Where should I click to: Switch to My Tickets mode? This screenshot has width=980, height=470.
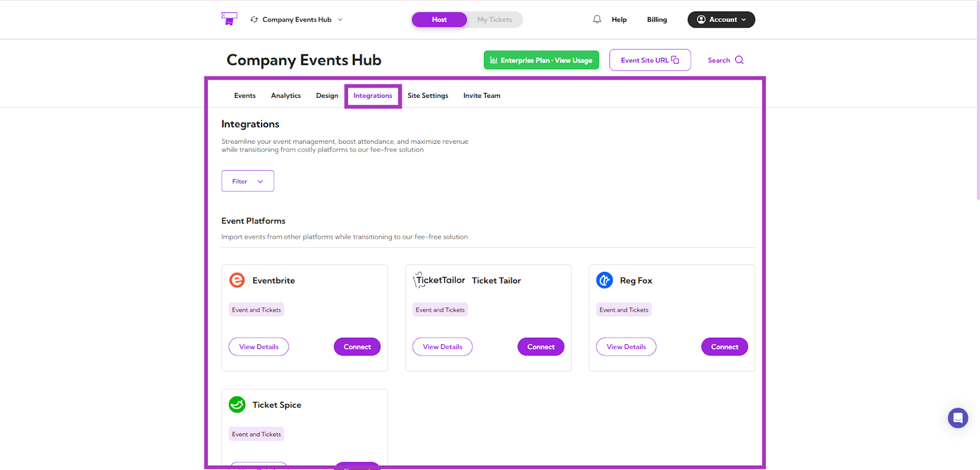494,20
